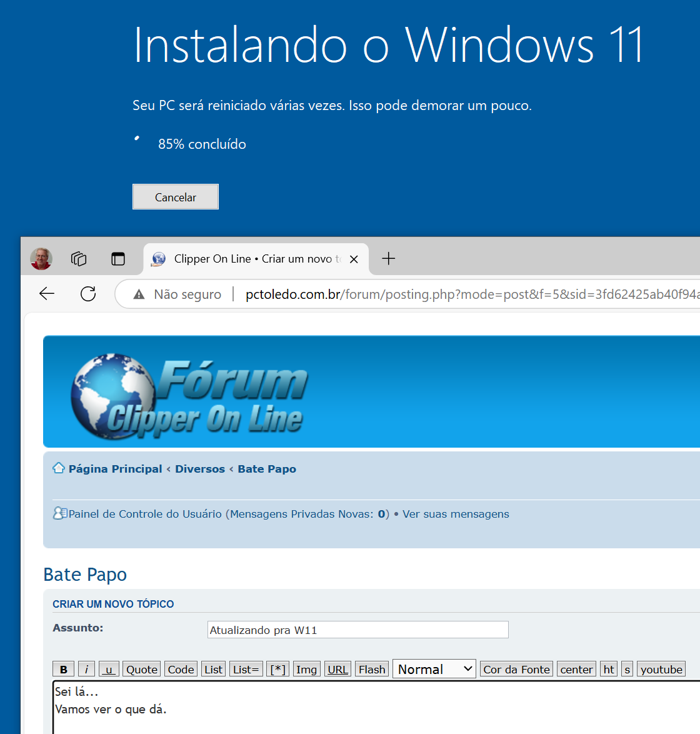Insert an ordered List= tag
Viewport: 700px width, 734px height.
246,670
